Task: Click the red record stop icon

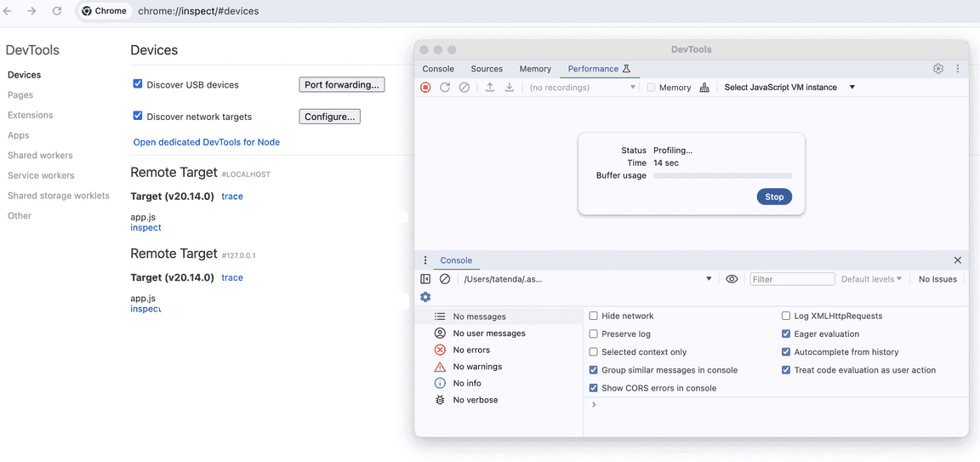Action: [425, 88]
